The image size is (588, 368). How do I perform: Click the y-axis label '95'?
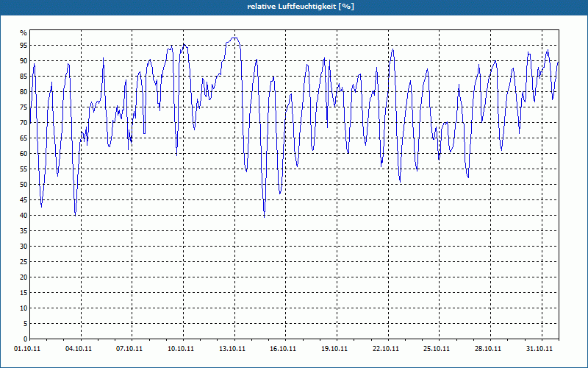click(x=24, y=46)
